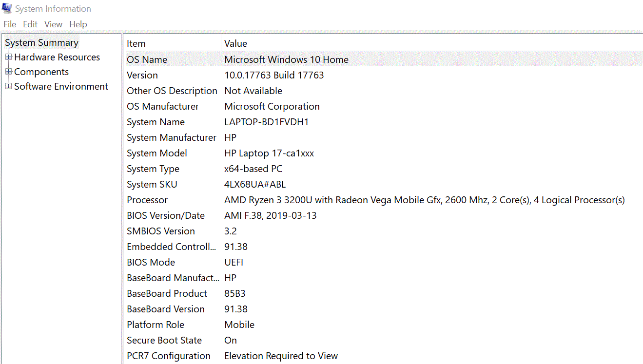Click the Secure Boot value On
The image size is (643, 364).
point(231,340)
